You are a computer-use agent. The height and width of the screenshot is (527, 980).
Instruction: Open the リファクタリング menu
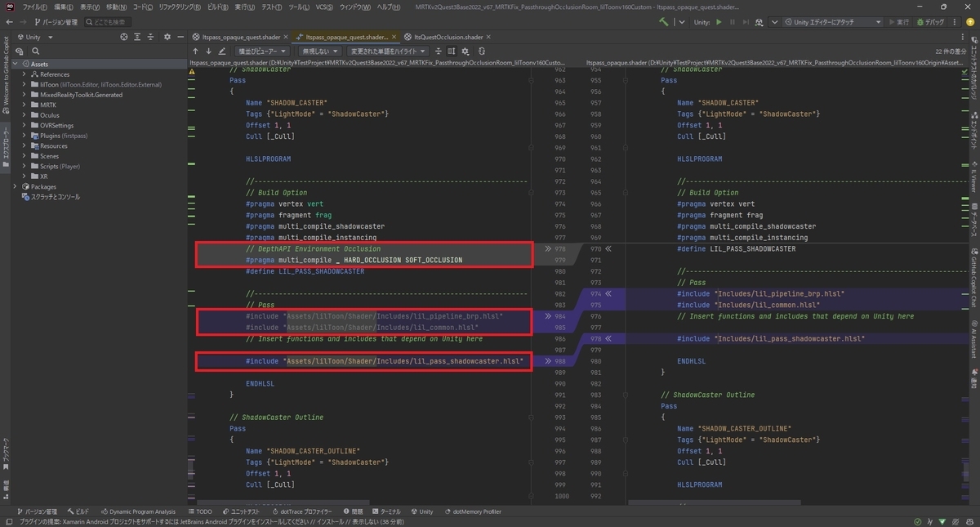pos(180,7)
